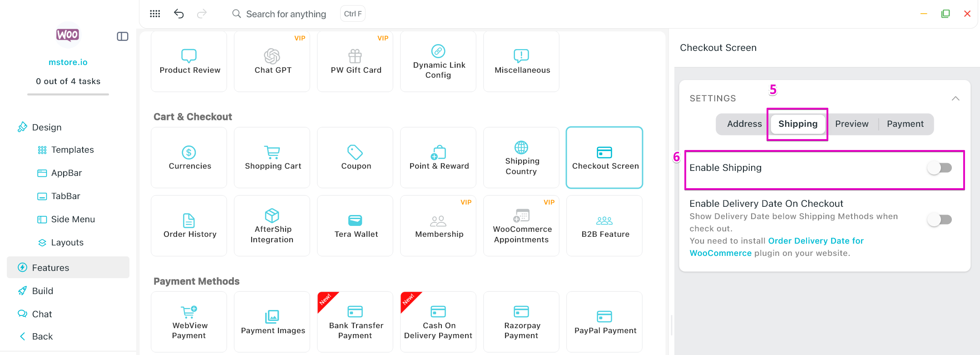Toggle Enable Delivery Date On Checkout

click(x=939, y=220)
